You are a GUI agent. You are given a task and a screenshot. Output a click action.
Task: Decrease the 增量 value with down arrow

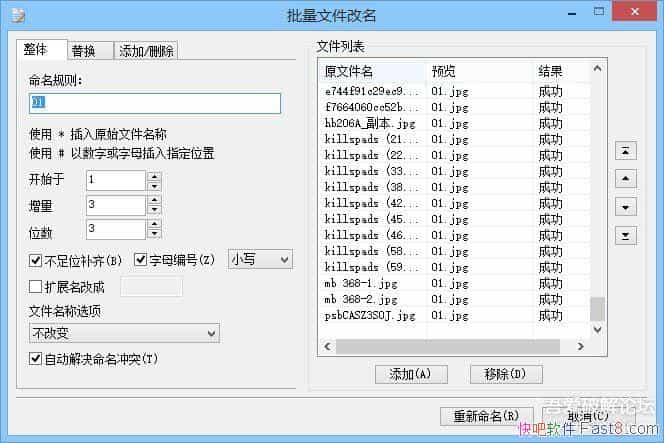(x=154, y=210)
